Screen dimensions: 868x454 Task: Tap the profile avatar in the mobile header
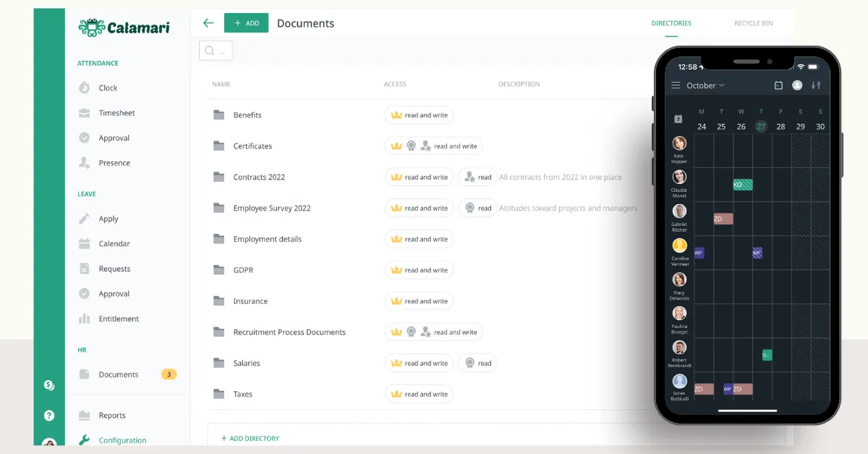pyautogui.click(x=796, y=85)
